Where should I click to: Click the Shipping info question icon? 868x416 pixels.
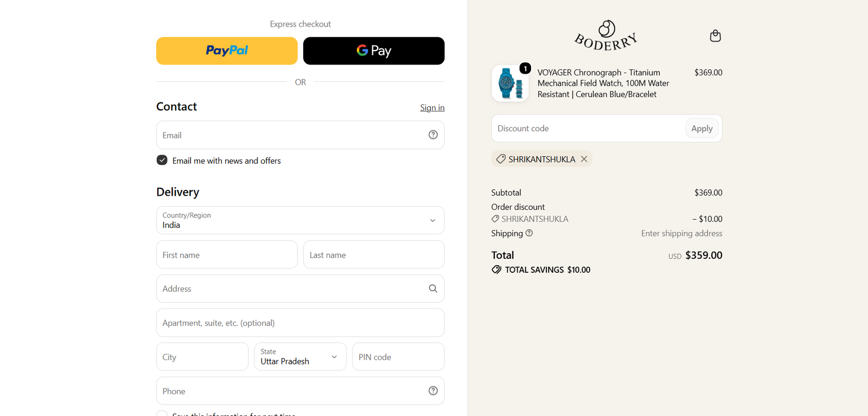click(529, 233)
